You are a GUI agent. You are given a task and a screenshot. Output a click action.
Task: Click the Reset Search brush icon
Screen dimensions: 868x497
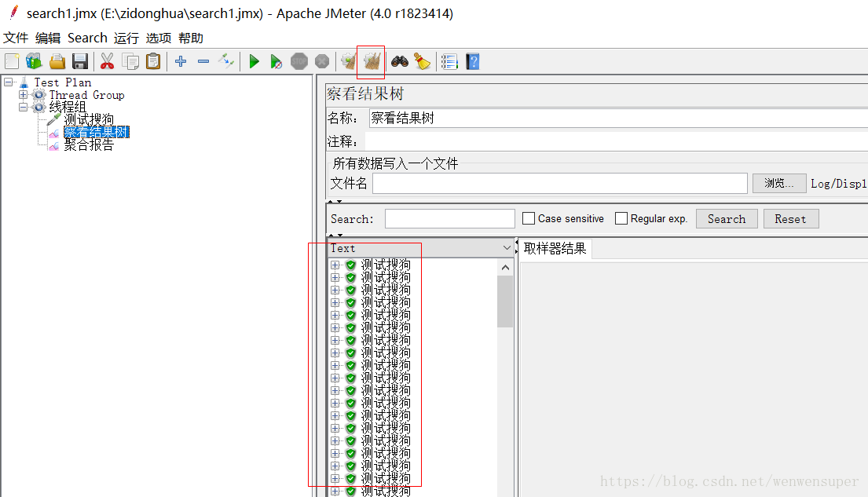pos(423,61)
